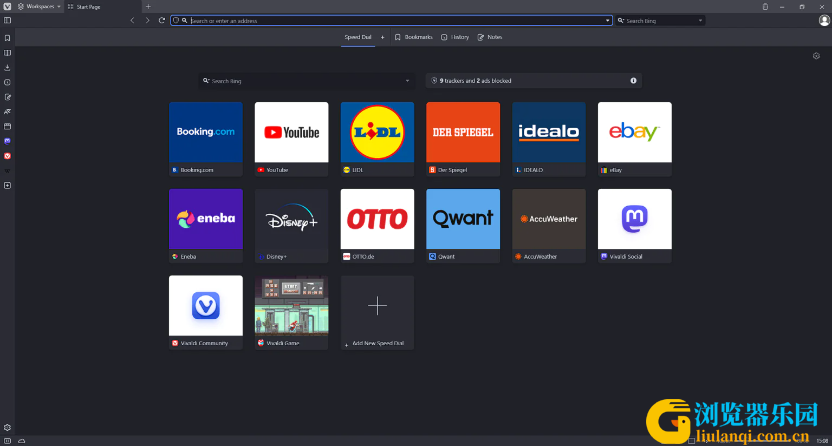Reload the page with the refresh icon
Image resolution: width=832 pixels, height=446 pixels.
(162, 21)
